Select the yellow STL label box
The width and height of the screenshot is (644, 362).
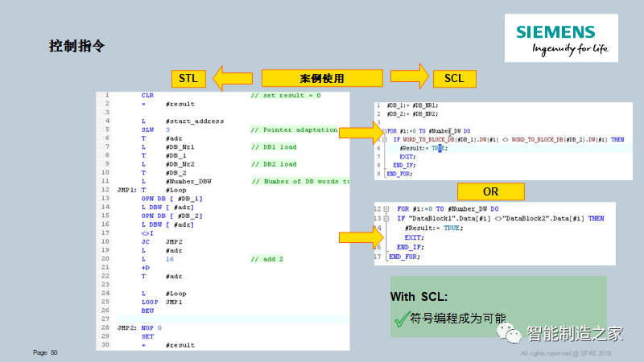(188, 78)
